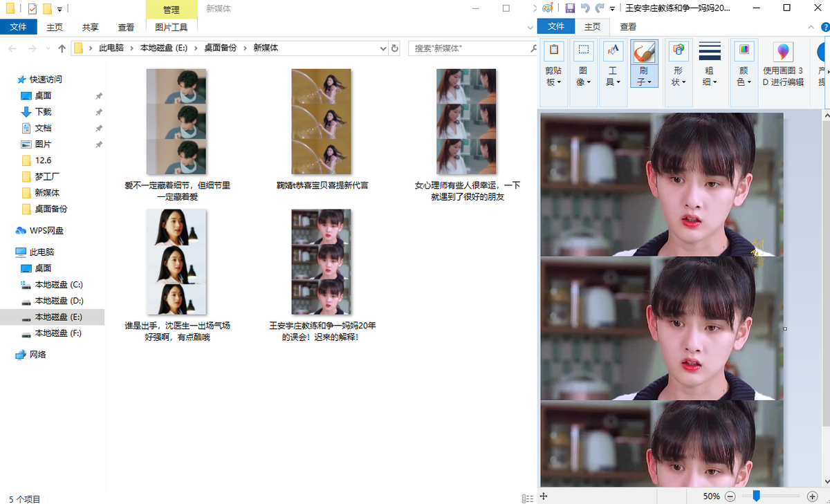Select 快速访问 in the navigation pane

(46, 80)
